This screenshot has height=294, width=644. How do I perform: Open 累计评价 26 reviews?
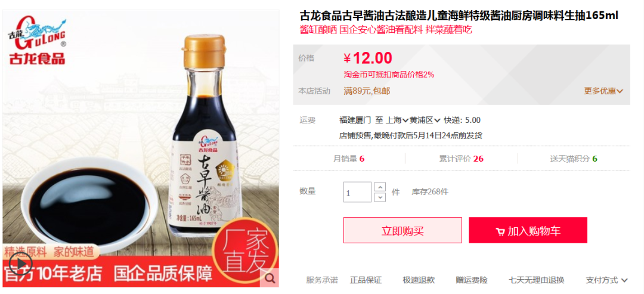point(461,159)
